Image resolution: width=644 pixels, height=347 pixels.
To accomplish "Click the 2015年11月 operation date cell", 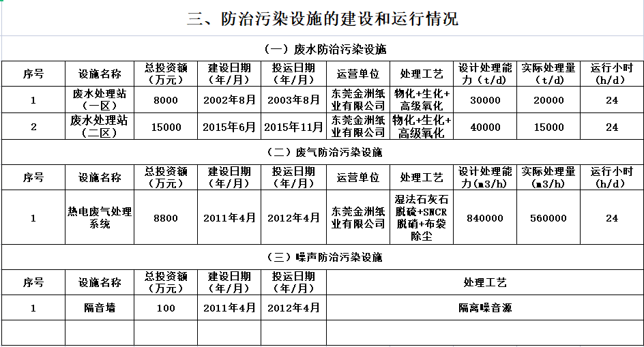I will coord(293,127).
